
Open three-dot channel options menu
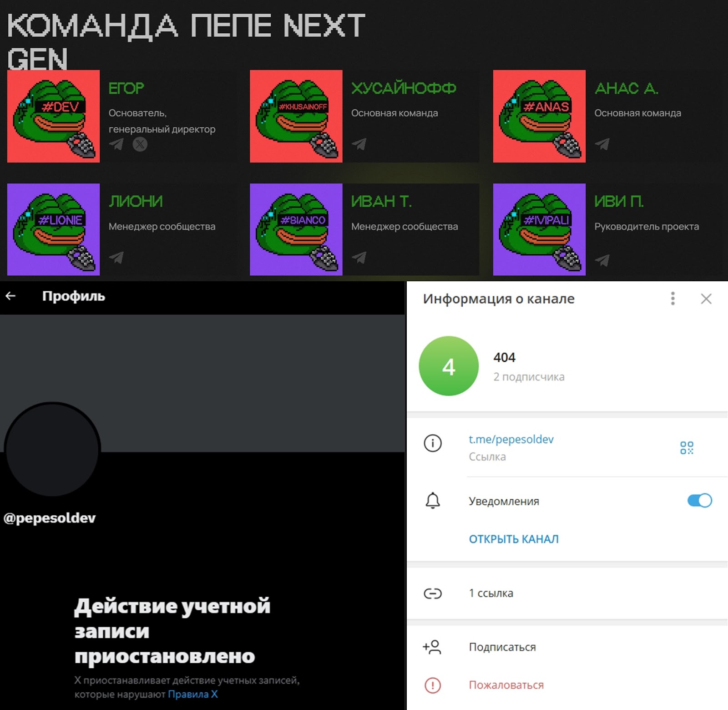coord(672,299)
